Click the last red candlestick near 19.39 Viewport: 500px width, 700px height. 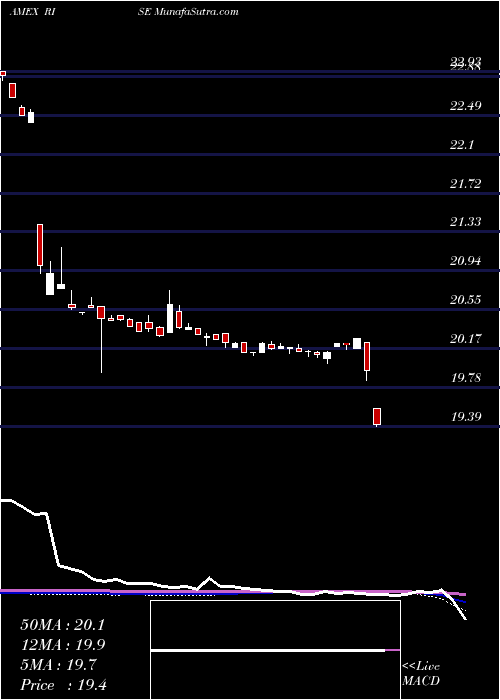(377, 417)
